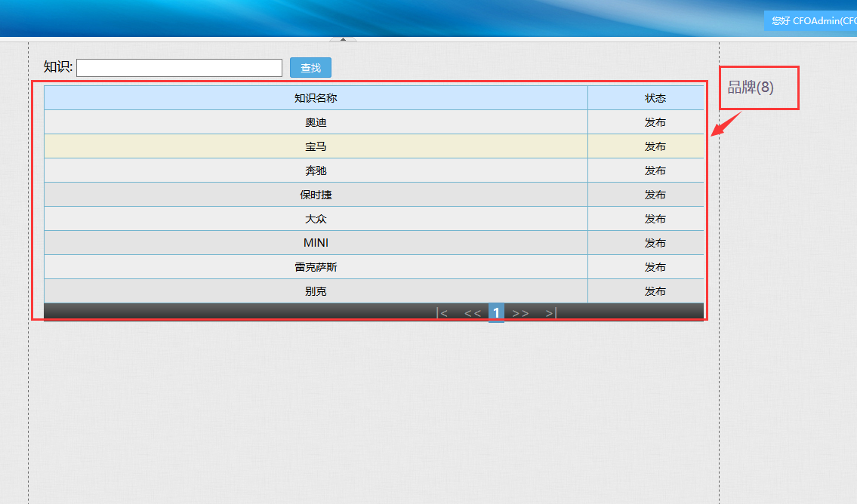Jump to last page of table
Viewport: 857px width, 504px height.
pos(550,313)
